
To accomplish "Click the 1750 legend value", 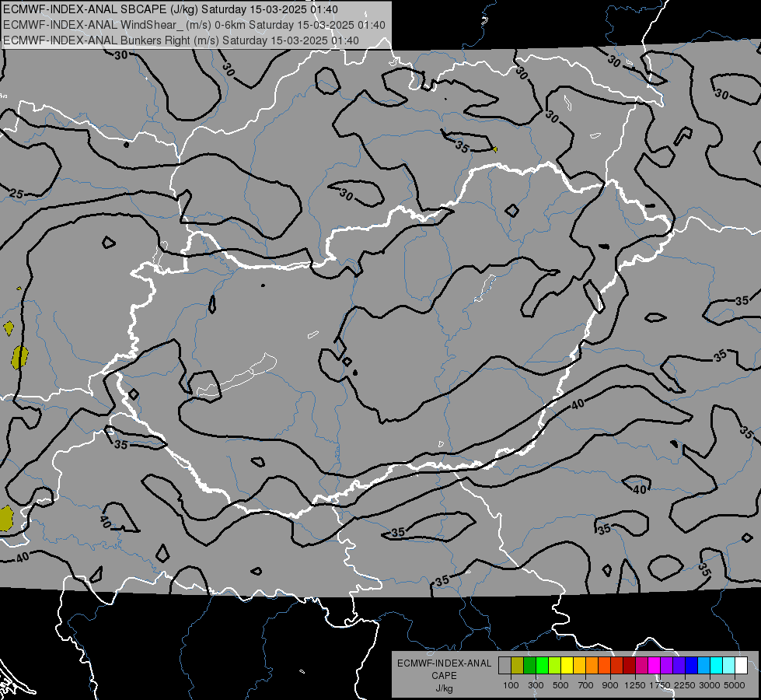I will (x=660, y=685).
